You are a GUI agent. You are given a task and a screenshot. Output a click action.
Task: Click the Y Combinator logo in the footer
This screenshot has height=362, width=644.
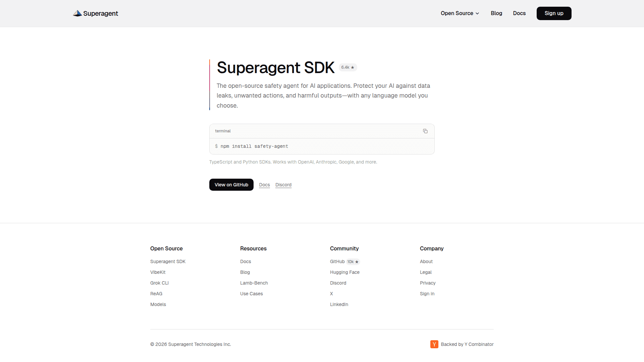point(434,344)
